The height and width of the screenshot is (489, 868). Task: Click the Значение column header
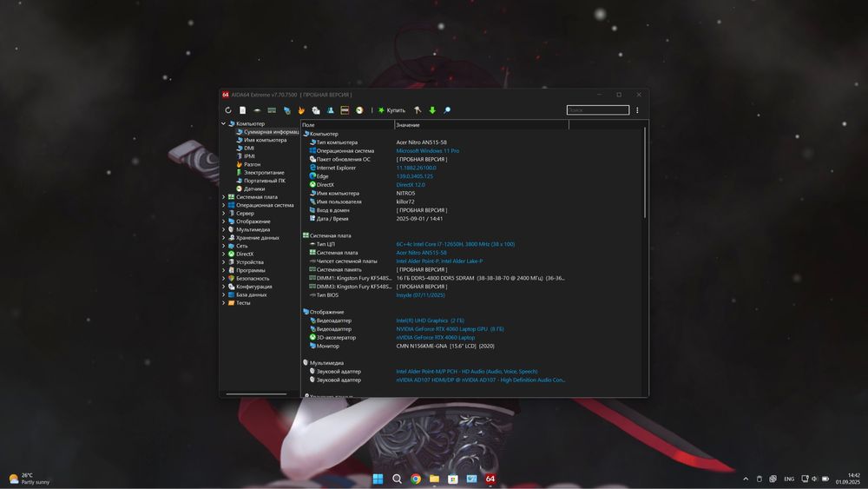[x=482, y=125]
